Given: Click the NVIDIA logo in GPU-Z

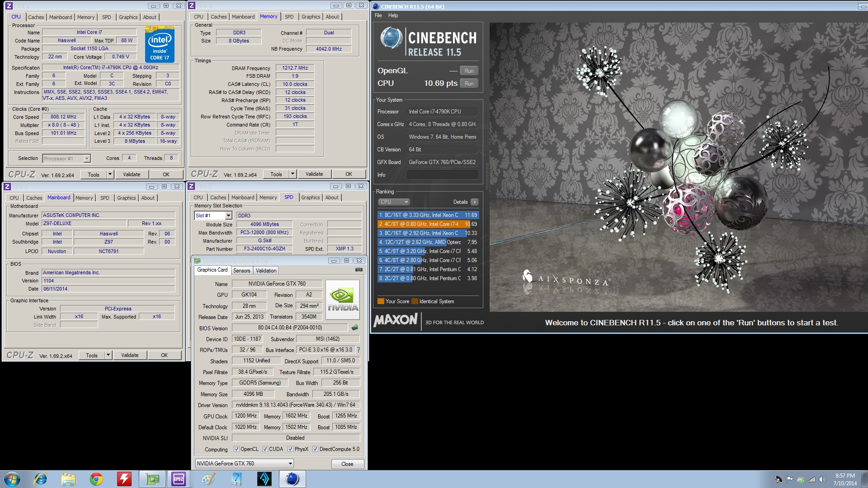Looking at the screenshot, I should 343,300.
